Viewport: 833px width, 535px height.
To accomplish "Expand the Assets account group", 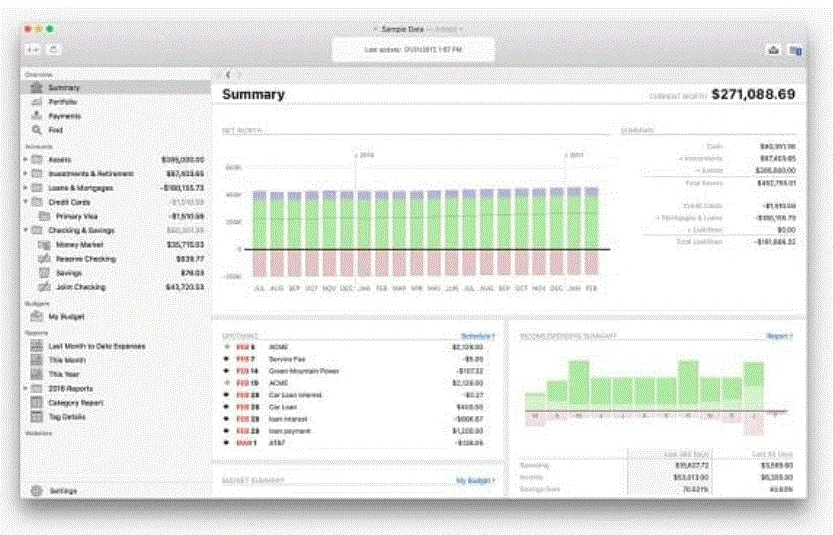I will [25, 159].
